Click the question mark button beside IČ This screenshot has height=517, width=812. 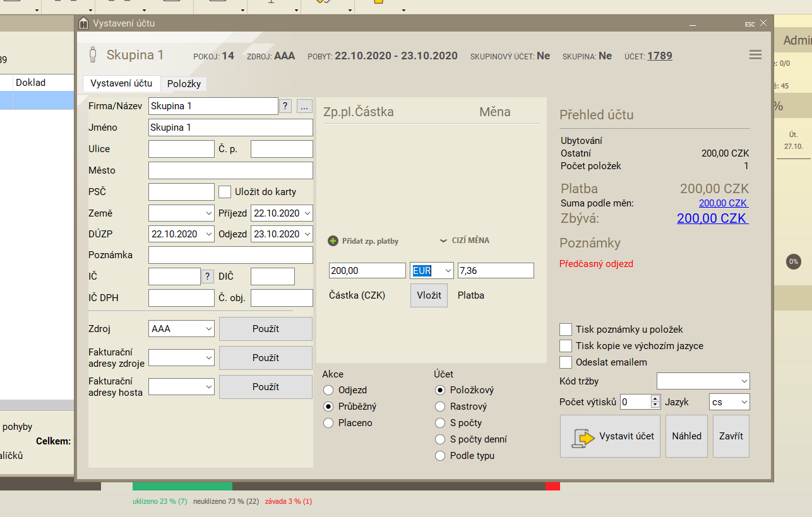(x=207, y=276)
